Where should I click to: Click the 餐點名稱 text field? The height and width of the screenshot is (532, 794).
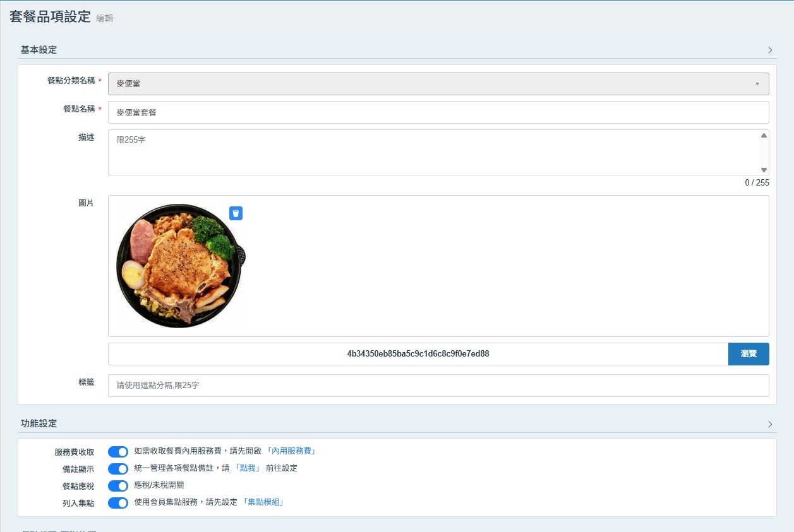point(438,112)
